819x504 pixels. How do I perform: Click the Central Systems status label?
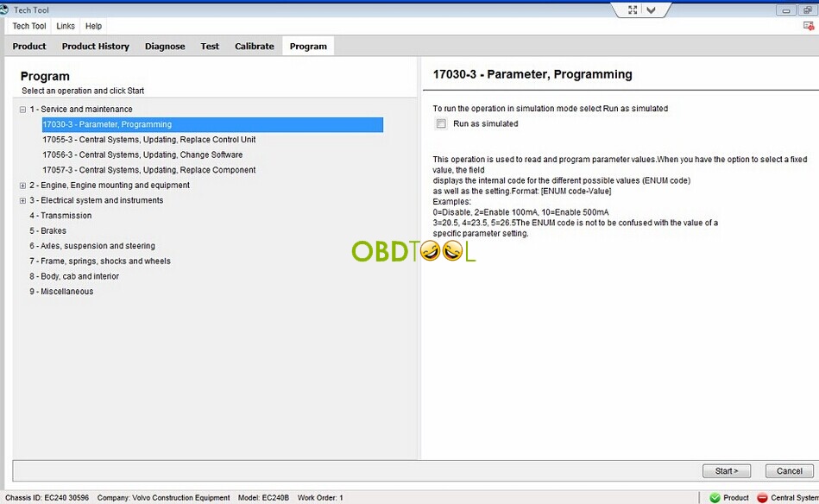coord(795,498)
